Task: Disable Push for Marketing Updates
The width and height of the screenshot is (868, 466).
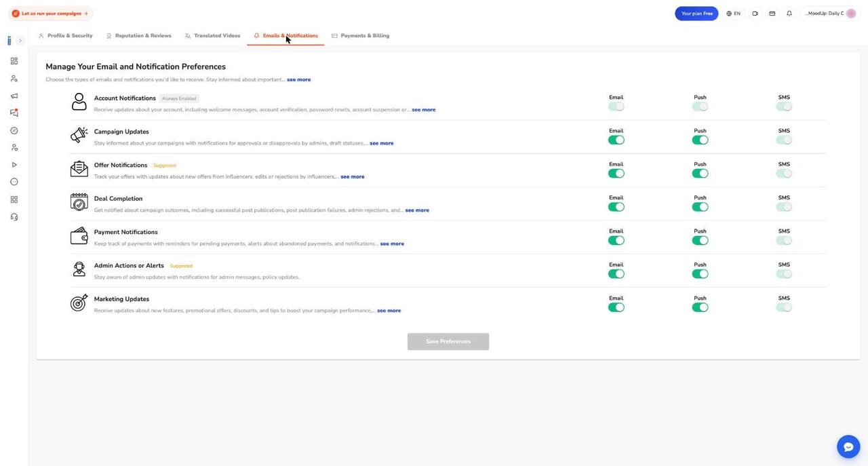Action: [700, 307]
